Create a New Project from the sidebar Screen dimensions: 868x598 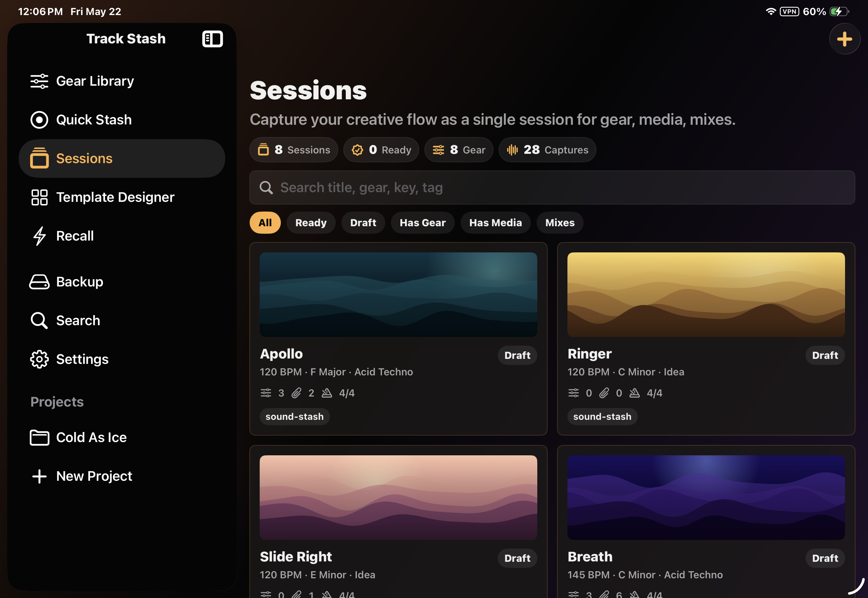tap(122, 476)
